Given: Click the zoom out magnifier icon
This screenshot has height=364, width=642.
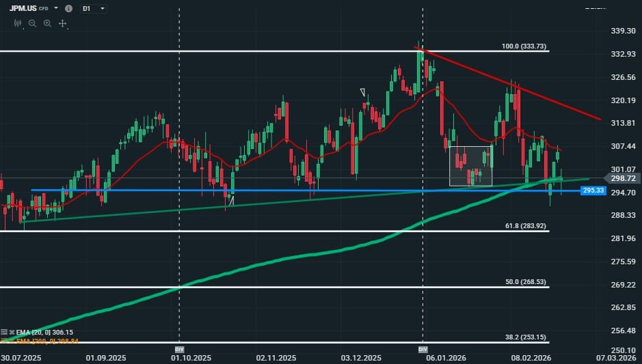Looking at the screenshot, I should pyautogui.click(x=32, y=23).
